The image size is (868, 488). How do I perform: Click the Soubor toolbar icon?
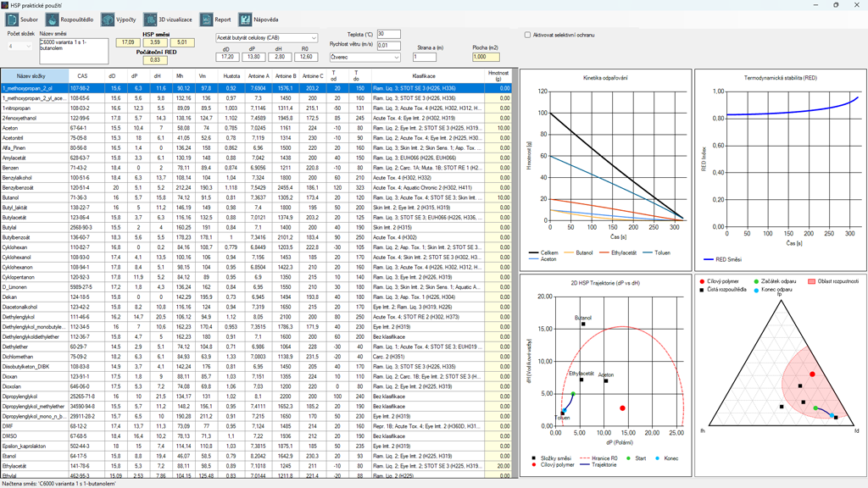(12, 19)
